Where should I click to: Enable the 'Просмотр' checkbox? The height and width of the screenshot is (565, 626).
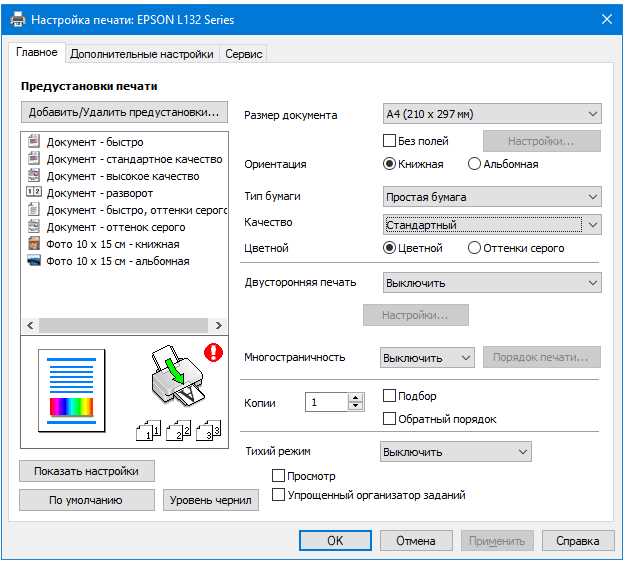click(278, 476)
